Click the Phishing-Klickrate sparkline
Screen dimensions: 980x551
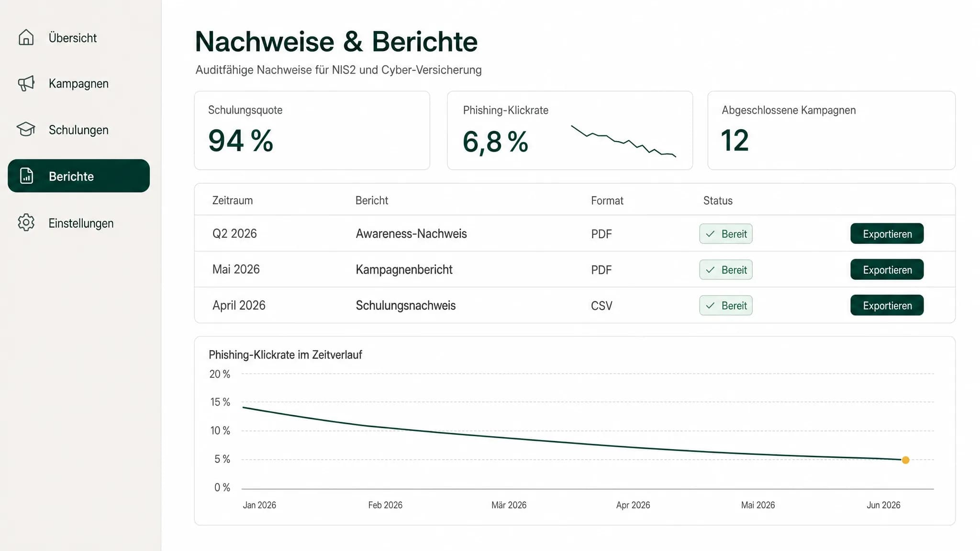tap(624, 141)
